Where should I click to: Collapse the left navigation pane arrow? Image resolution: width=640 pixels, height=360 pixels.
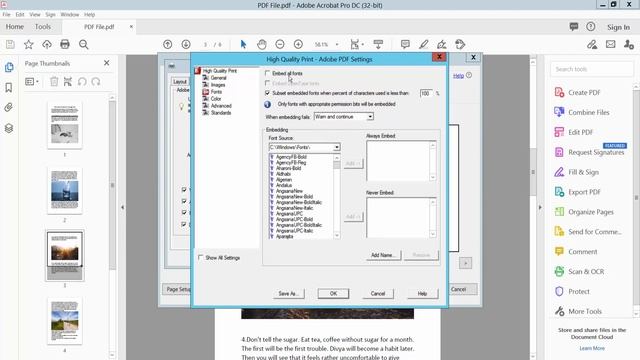tap(122, 207)
